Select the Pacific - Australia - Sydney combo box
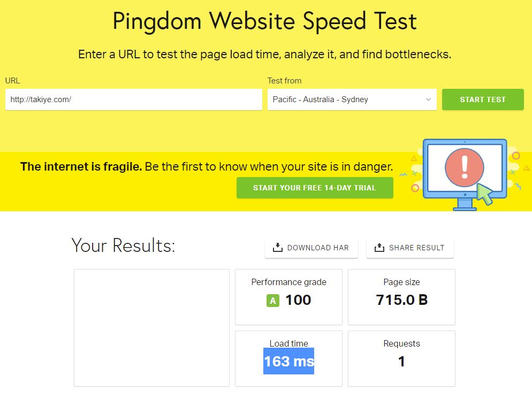532x399 pixels. pos(352,99)
